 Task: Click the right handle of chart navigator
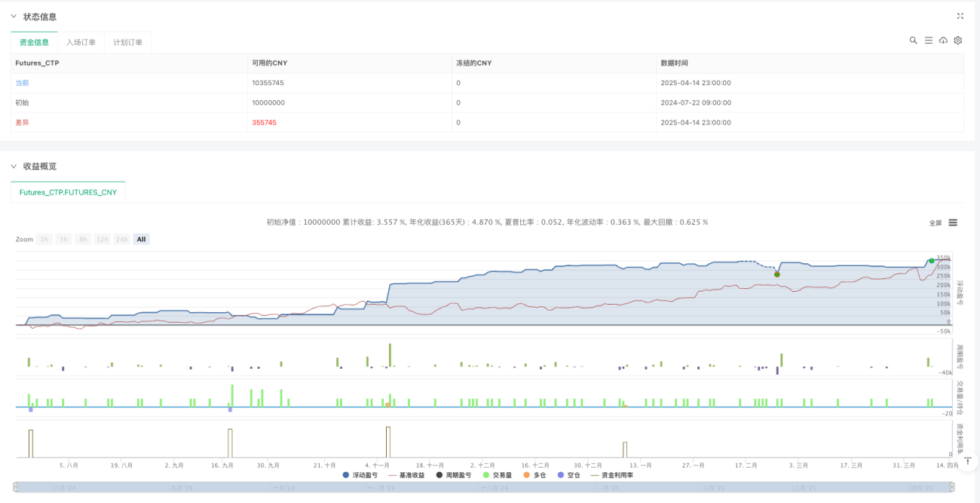coord(952,488)
